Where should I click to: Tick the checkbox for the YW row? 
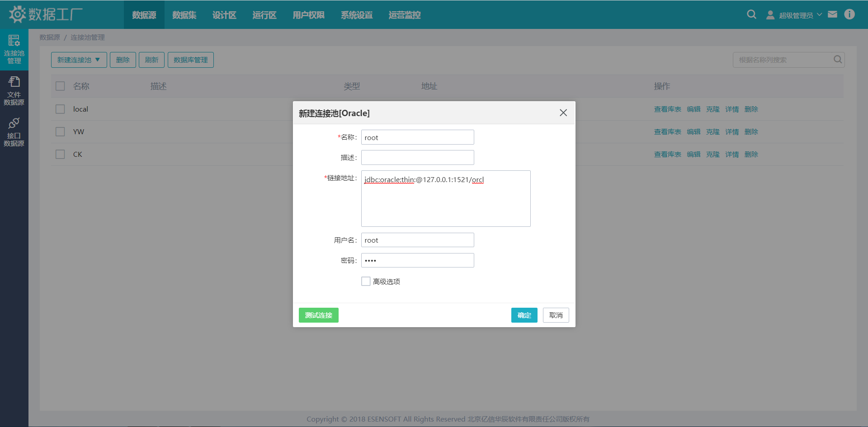(60, 131)
